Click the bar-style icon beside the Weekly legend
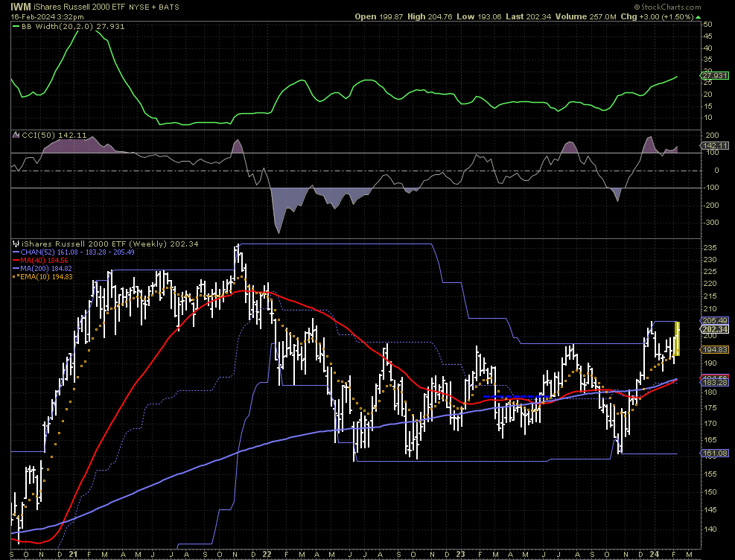This screenshot has width=735, height=560. 16,244
